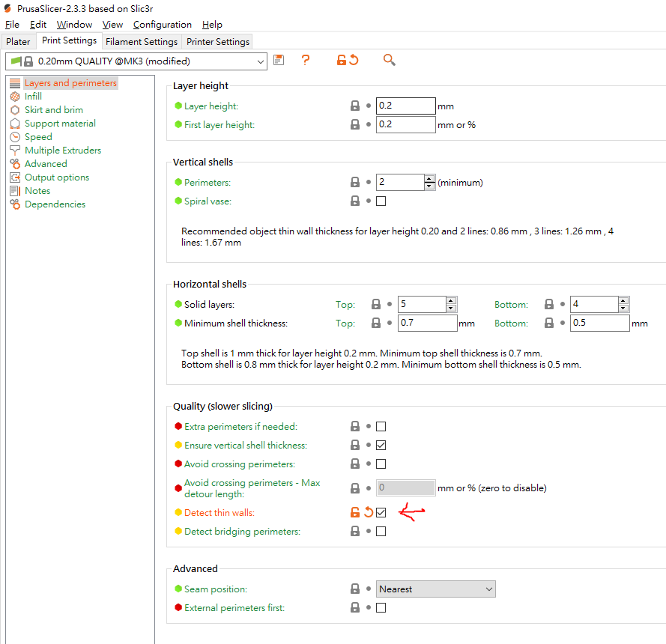666x644 pixels.
Task: Click the save preset floppy disk icon
Action: click(279, 60)
